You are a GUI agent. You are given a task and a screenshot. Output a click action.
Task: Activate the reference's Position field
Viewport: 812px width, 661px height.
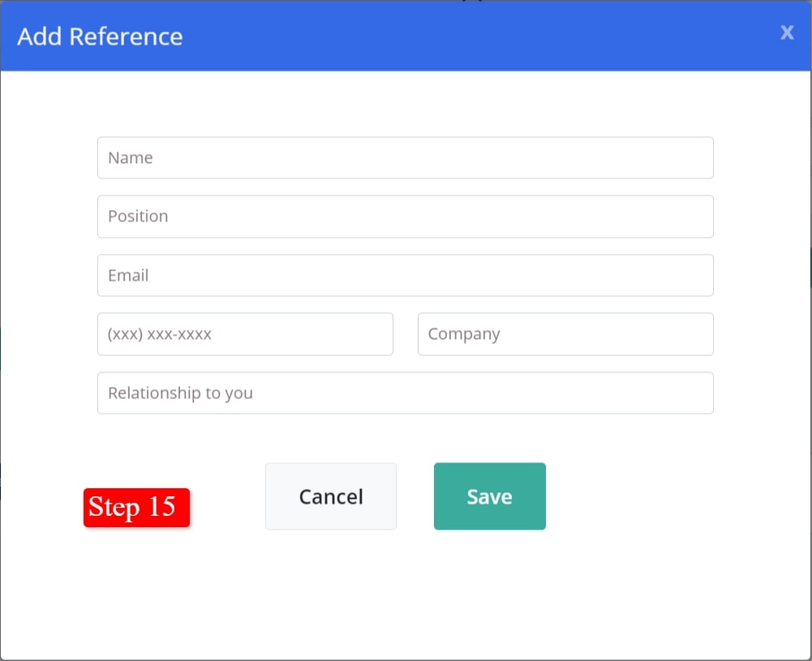pos(405,217)
